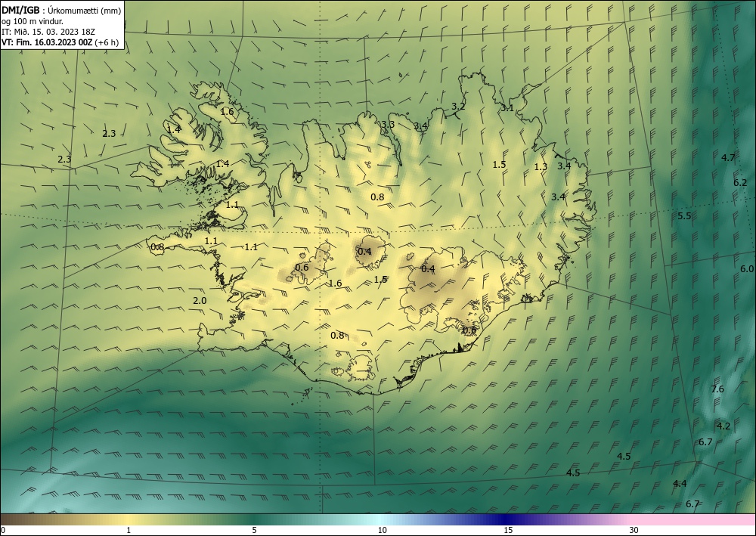Click the 15 label on the color scale
756x536 pixels.
tap(508, 530)
